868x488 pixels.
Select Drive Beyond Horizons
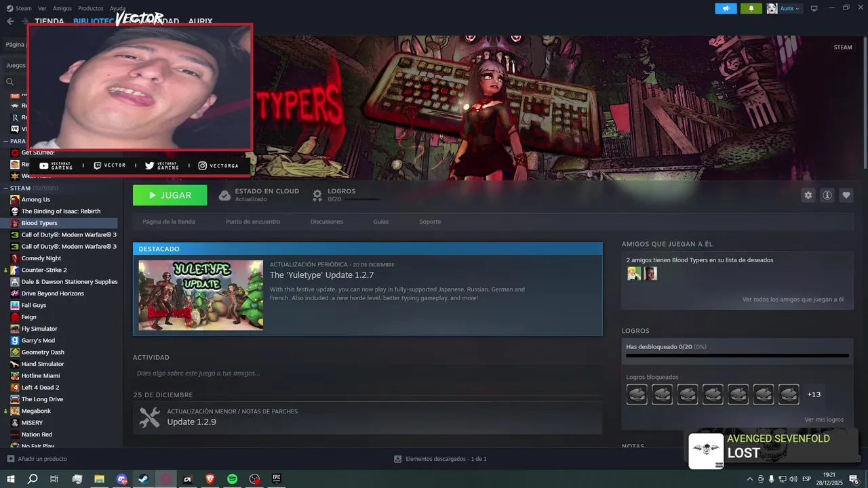(x=53, y=293)
